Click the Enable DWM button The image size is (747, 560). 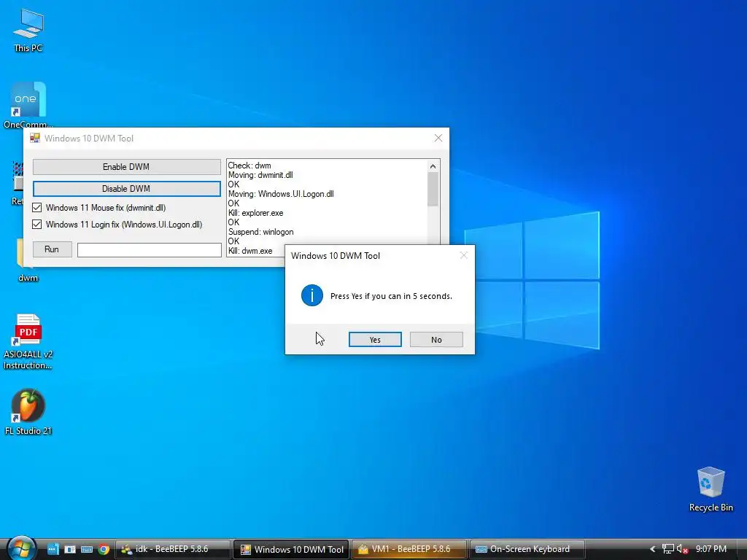[126, 167]
